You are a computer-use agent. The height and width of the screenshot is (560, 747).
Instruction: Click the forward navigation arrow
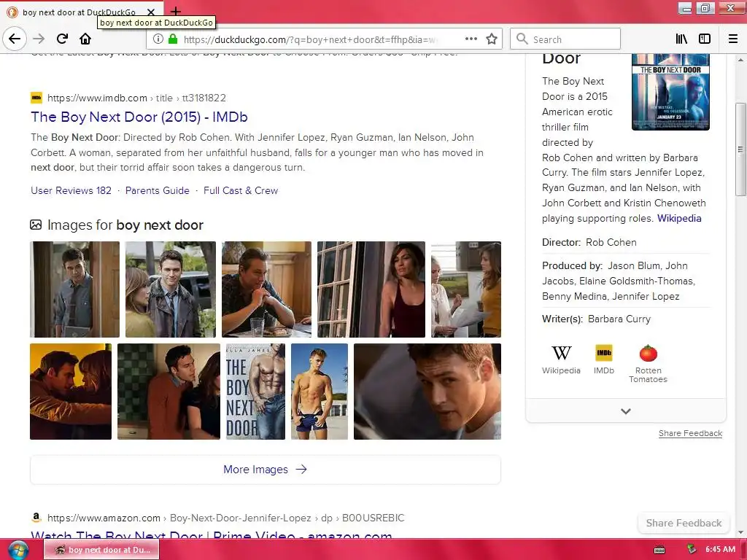[x=39, y=39]
